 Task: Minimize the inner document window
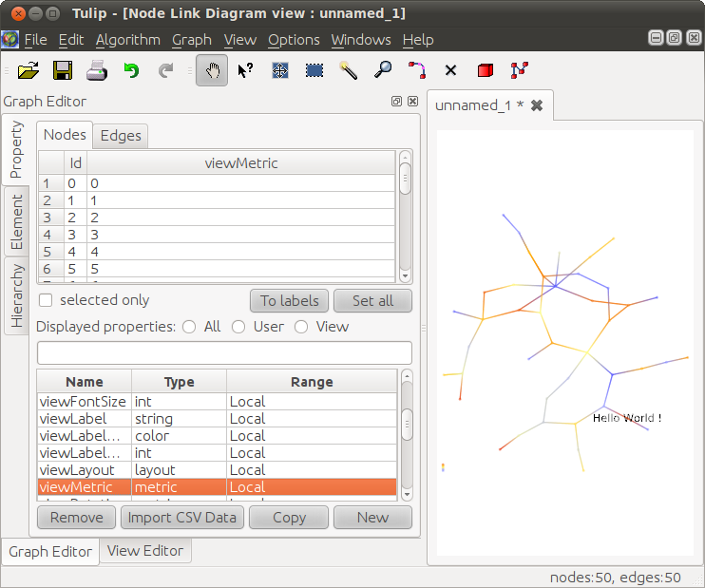pos(657,38)
